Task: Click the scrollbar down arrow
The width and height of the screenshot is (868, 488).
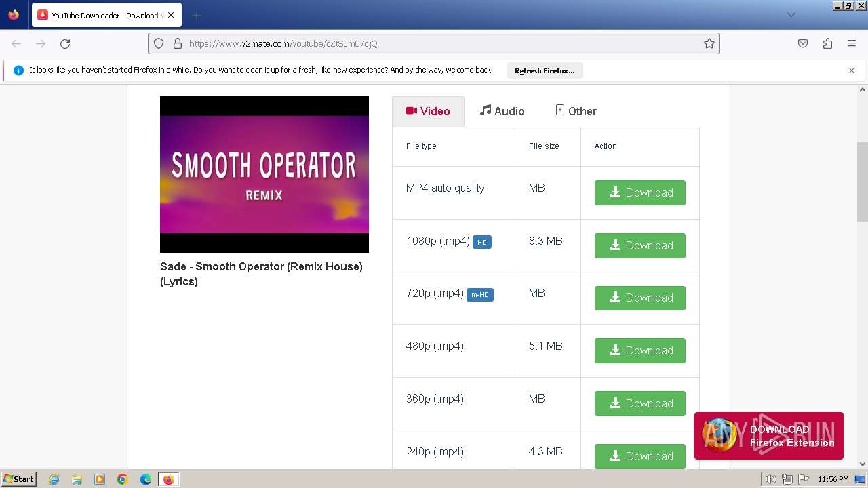Action: 863,464
